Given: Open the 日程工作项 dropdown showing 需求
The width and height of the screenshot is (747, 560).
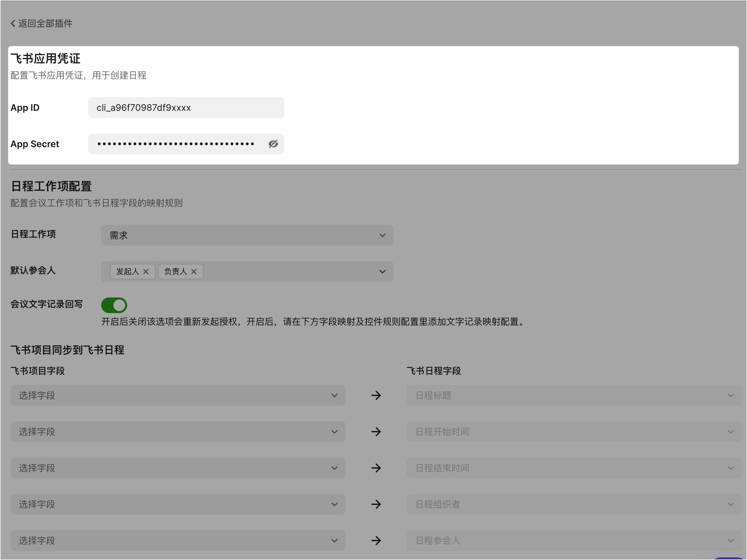Looking at the screenshot, I should click(247, 235).
